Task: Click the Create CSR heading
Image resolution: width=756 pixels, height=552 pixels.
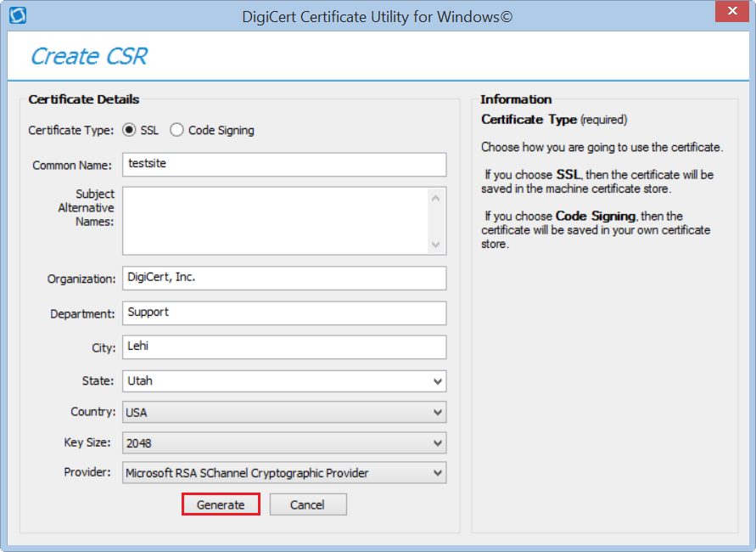Action: click(x=89, y=56)
